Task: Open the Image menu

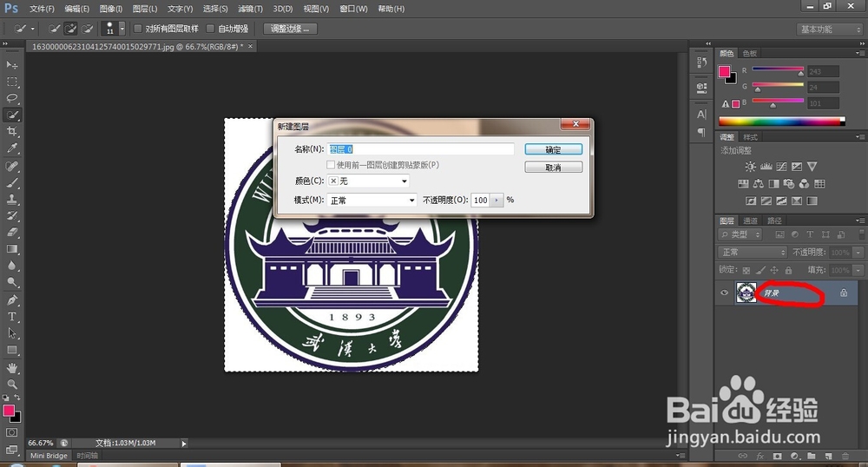Action: point(111,9)
